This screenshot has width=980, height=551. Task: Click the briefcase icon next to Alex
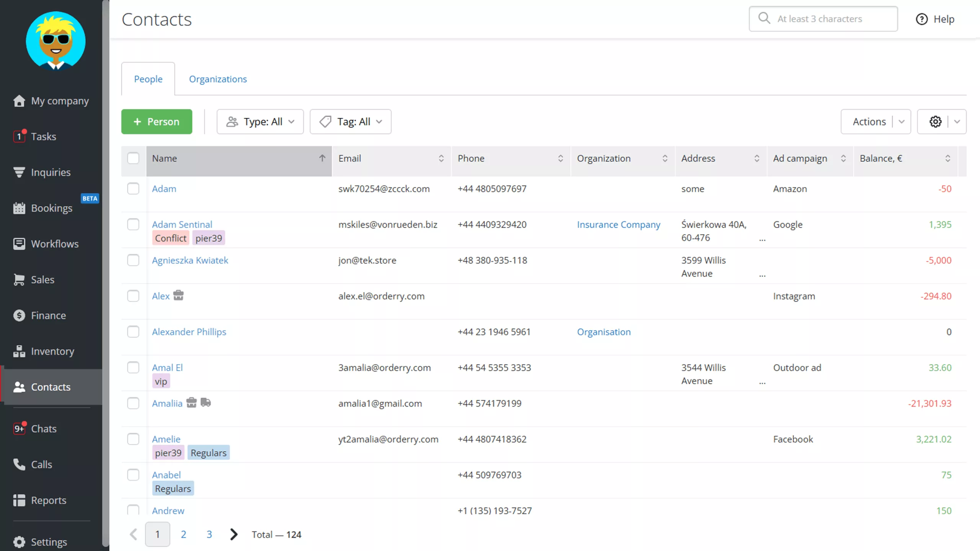(x=179, y=295)
